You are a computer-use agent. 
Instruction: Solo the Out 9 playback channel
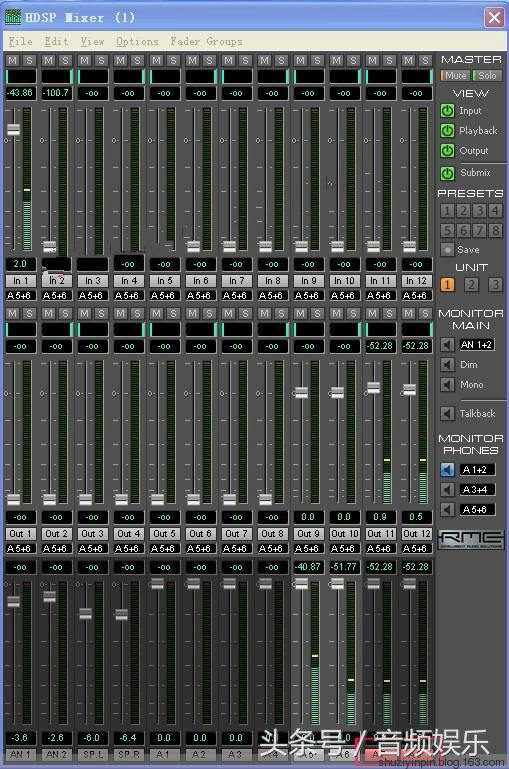317,313
